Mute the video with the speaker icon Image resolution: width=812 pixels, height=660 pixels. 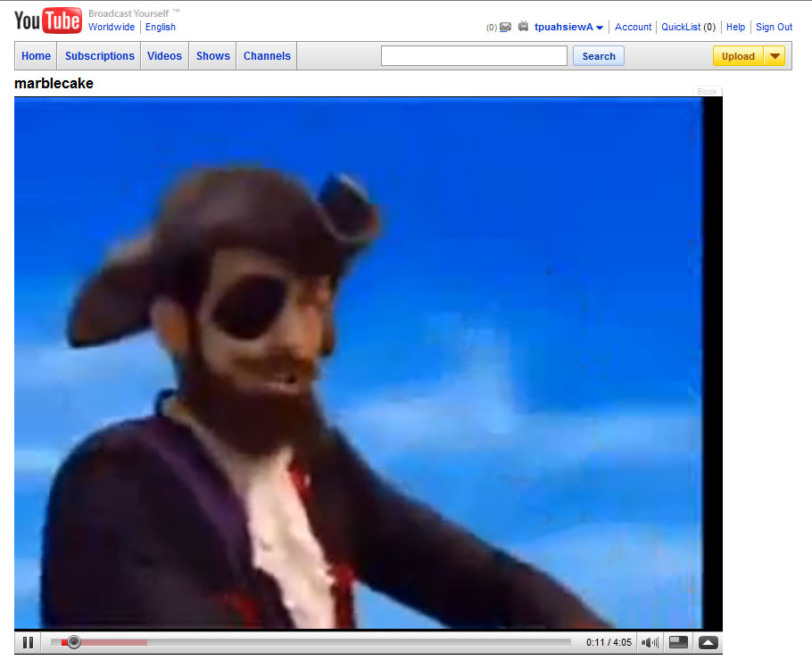[x=650, y=642]
